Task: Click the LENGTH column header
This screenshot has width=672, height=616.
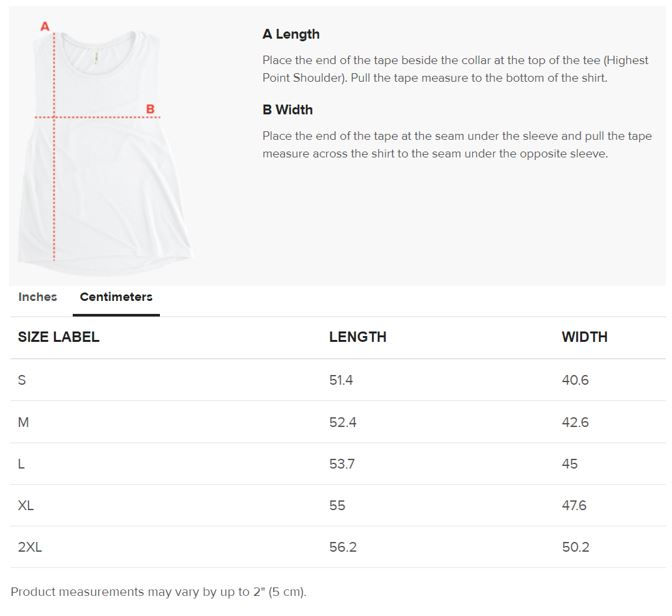Action: 357,337
